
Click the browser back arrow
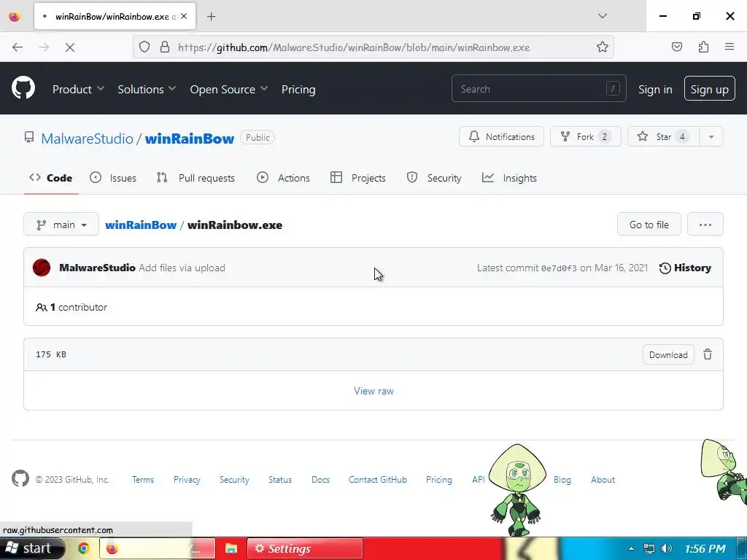point(18,47)
